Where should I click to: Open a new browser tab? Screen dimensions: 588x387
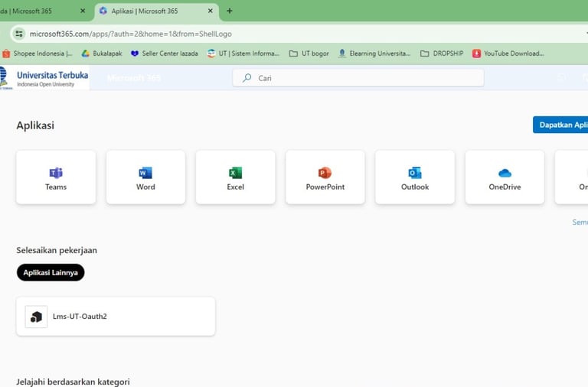coord(230,11)
